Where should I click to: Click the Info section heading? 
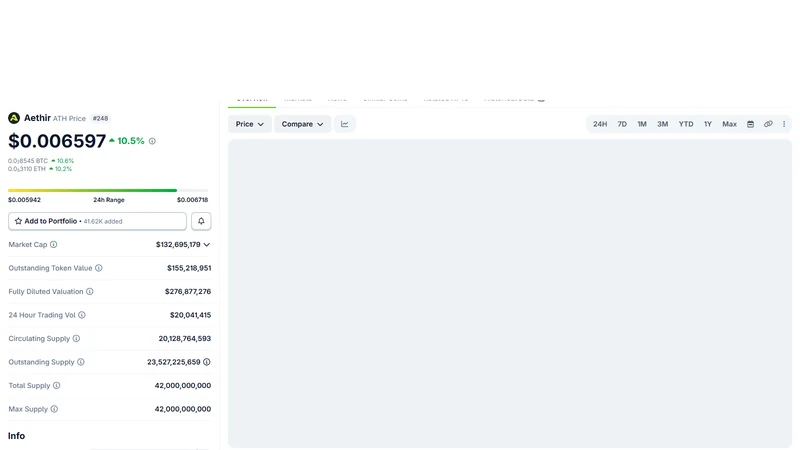16,436
